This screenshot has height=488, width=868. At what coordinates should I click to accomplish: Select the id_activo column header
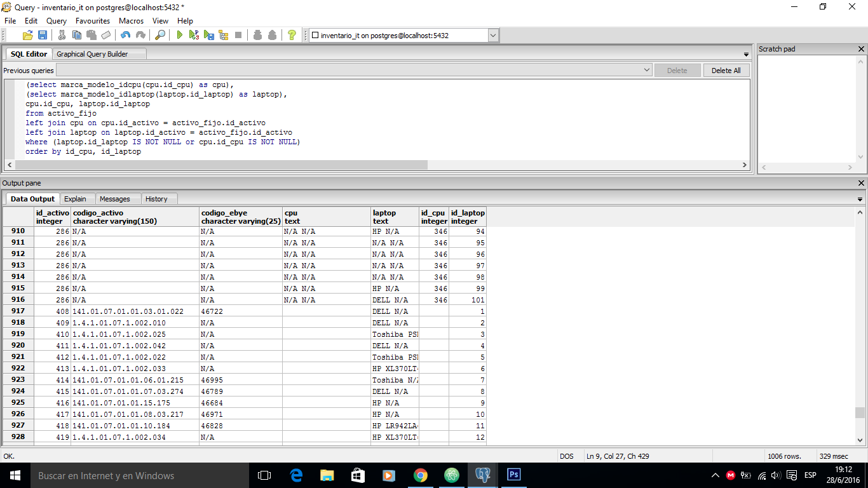53,217
